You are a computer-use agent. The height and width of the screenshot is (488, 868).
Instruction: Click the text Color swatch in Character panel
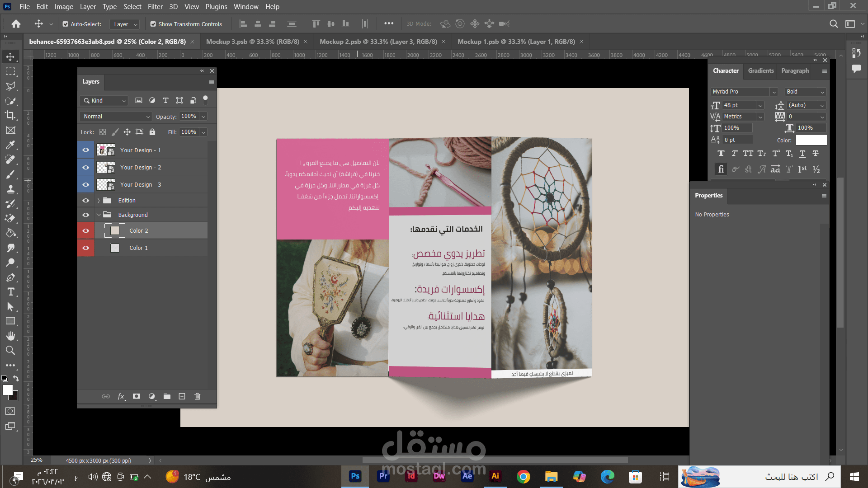point(811,140)
